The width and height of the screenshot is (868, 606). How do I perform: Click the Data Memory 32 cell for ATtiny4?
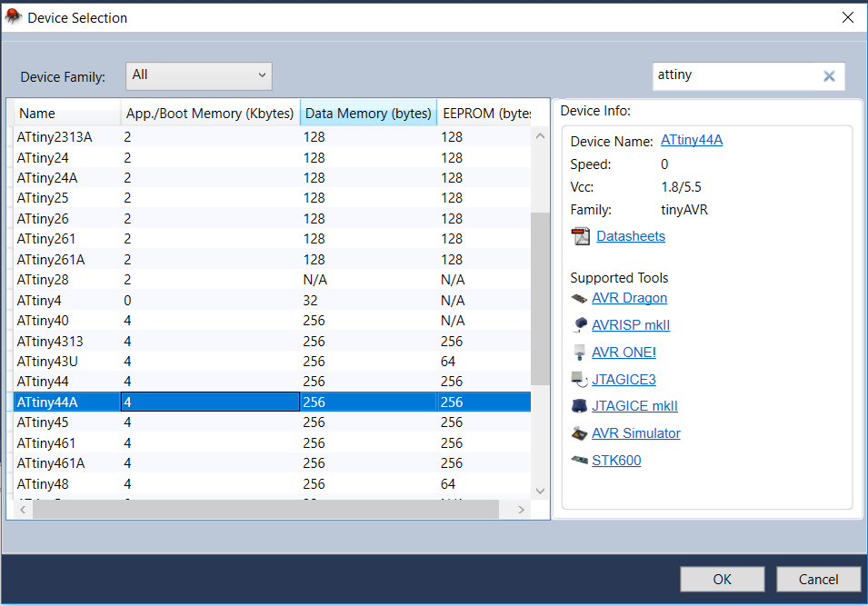[x=368, y=301]
